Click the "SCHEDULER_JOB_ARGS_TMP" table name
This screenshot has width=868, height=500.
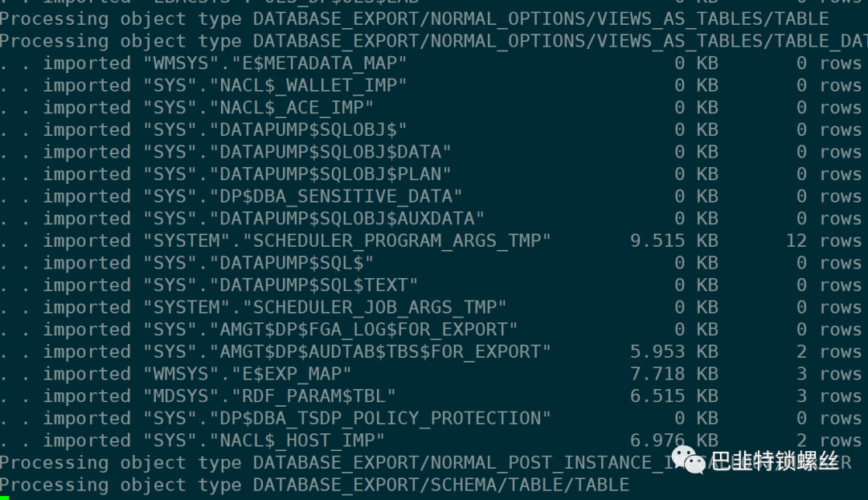click(x=375, y=307)
